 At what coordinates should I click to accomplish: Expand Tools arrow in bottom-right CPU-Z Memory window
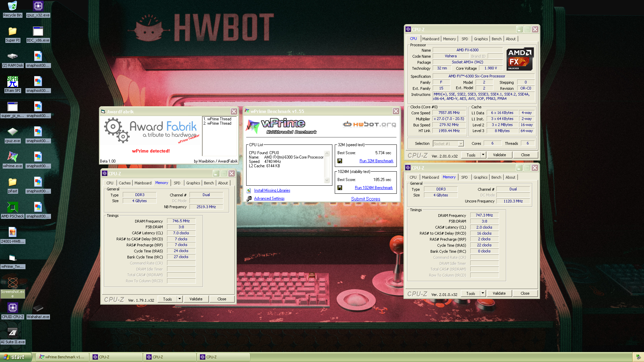(483, 293)
